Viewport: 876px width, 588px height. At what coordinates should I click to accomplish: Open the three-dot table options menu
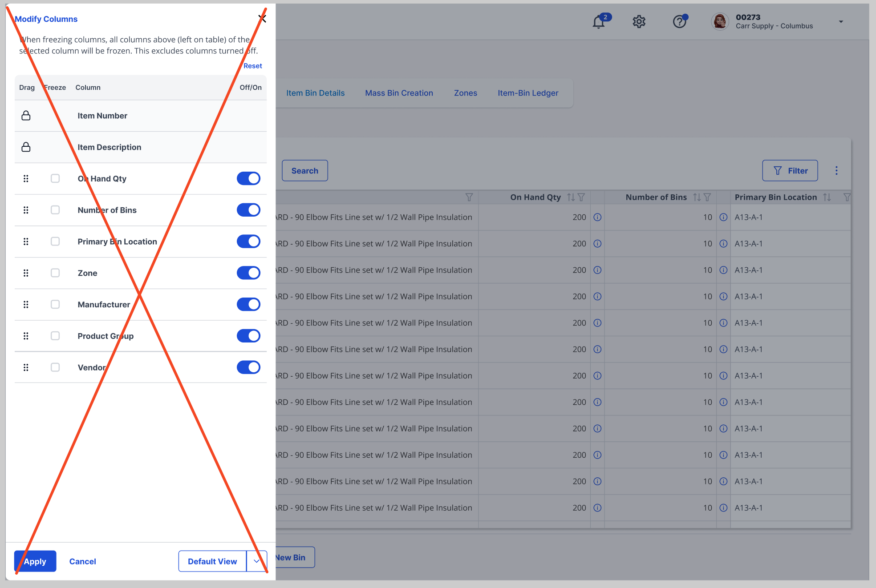pyautogui.click(x=836, y=171)
